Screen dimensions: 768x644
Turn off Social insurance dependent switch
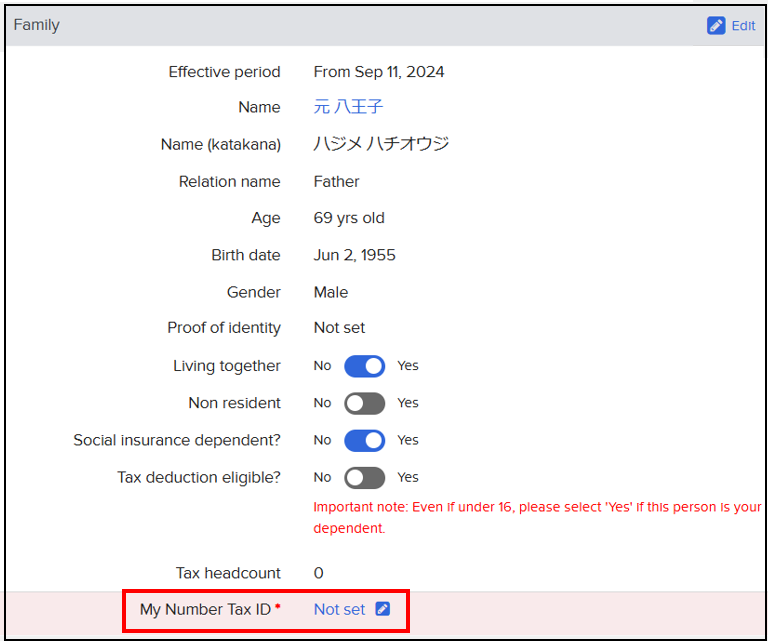tap(364, 440)
